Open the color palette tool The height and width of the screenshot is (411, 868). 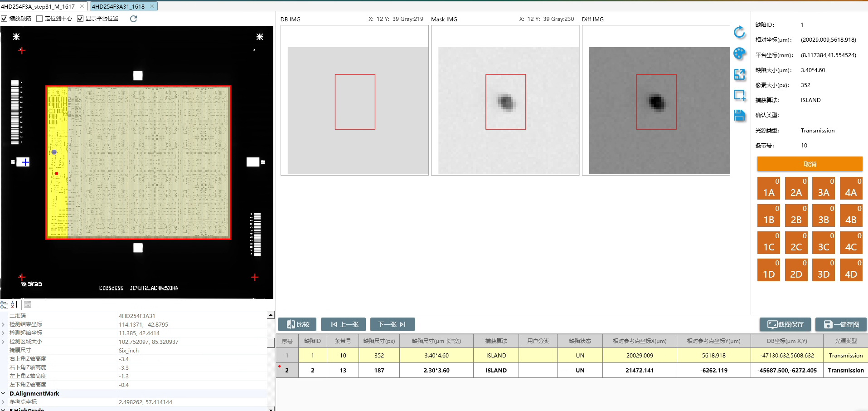point(739,54)
